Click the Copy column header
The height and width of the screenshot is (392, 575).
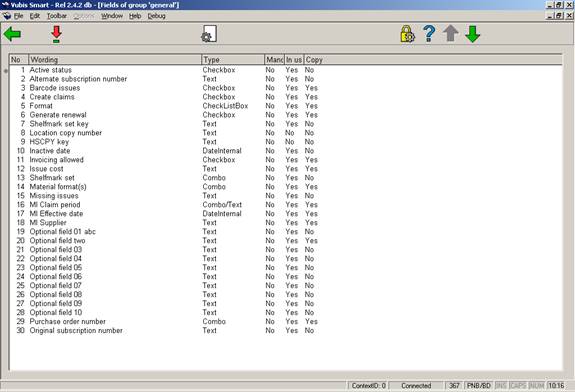point(433,59)
